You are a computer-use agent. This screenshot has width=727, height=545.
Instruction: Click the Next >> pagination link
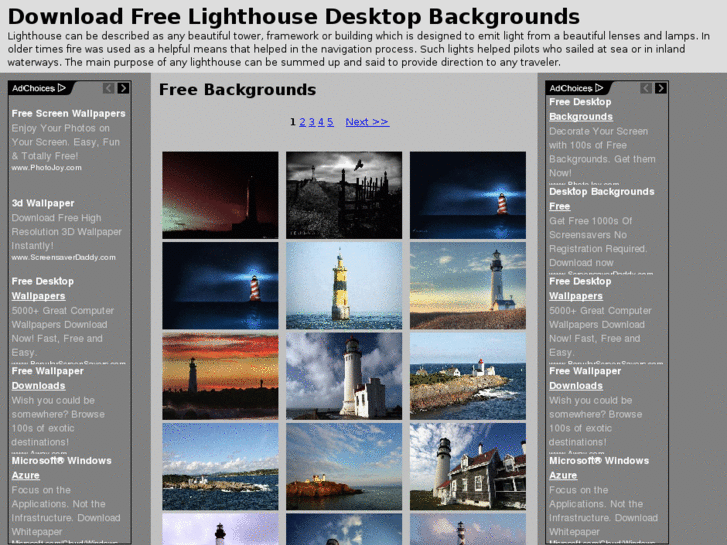(367, 122)
